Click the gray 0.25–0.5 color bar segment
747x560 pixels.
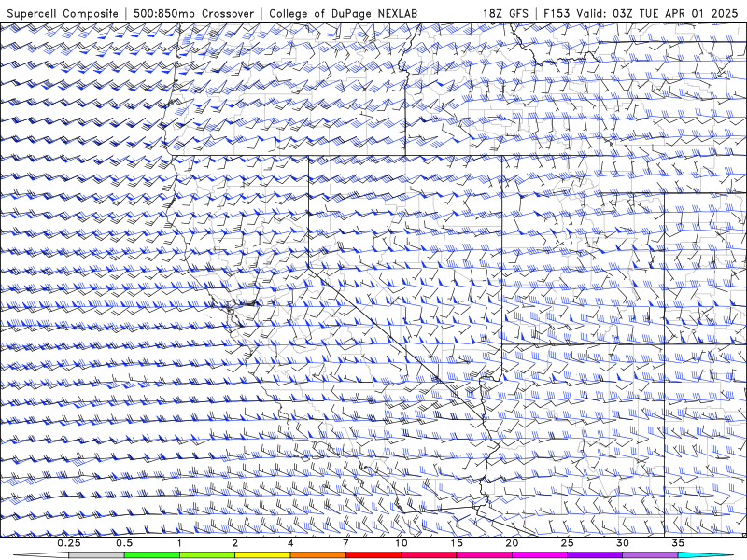96,555
